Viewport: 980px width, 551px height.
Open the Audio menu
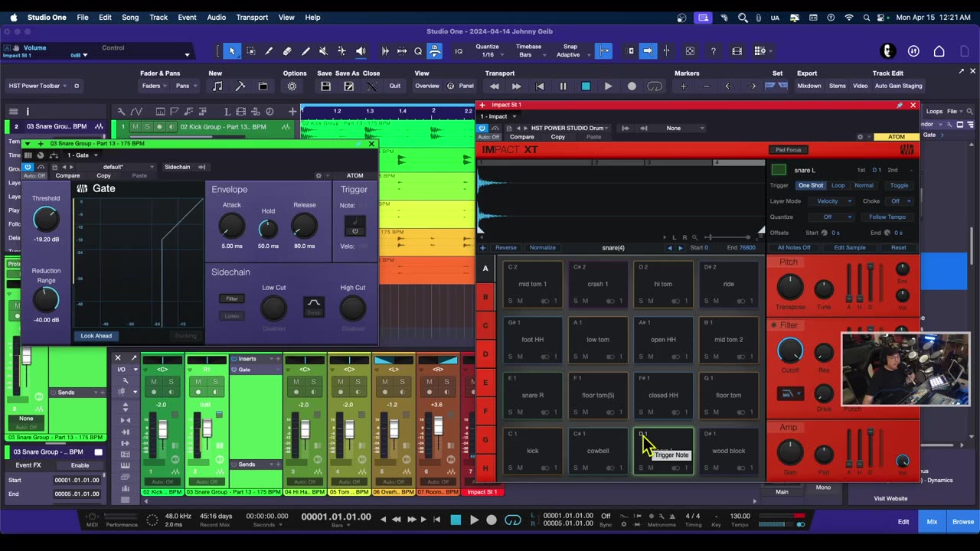[217, 18]
